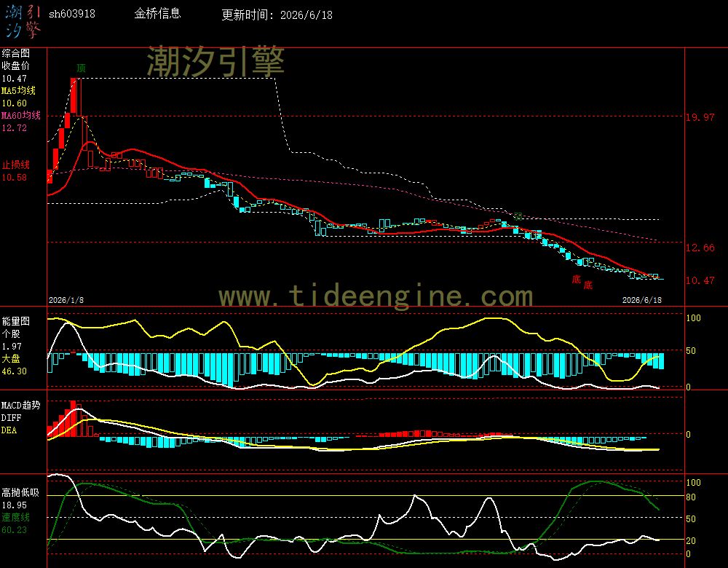Click the 止损线 label
728x568 pixels.
[x=15, y=165]
